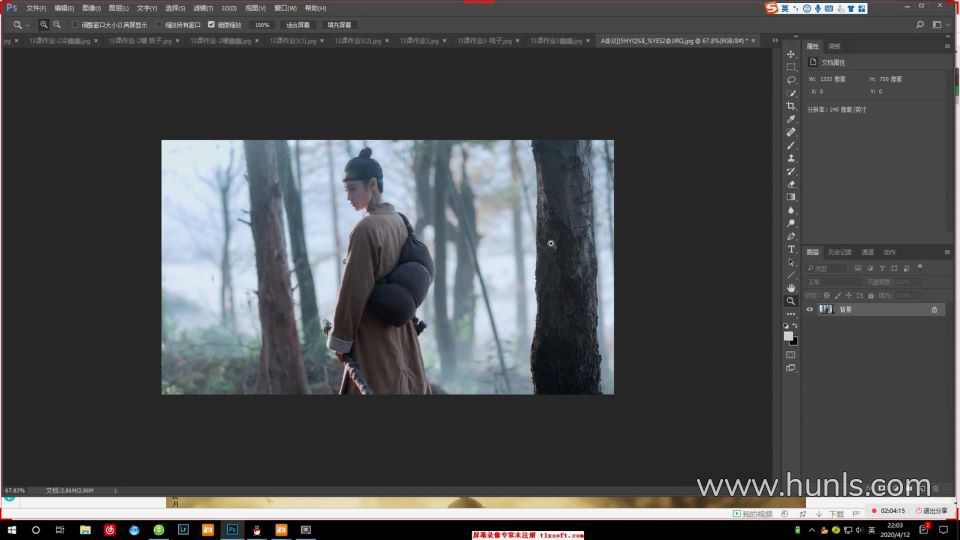Select the Lasso tool
960x540 pixels.
coord(791,80)
